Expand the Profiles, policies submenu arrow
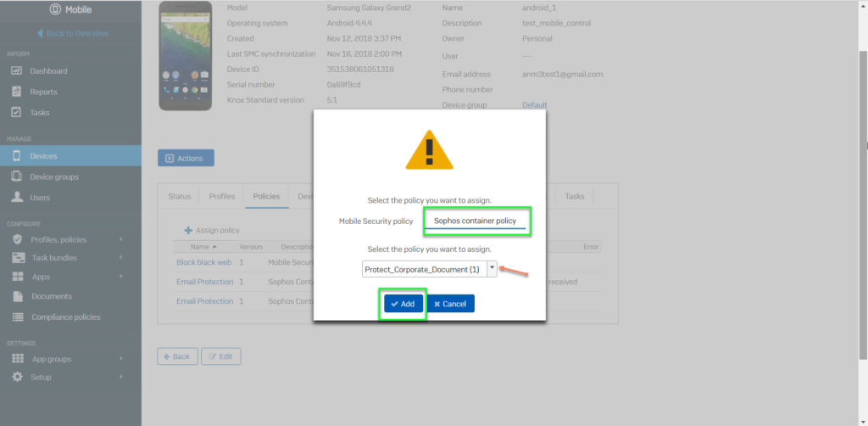Screen dimensions: 868x426 tap(120, 240)
